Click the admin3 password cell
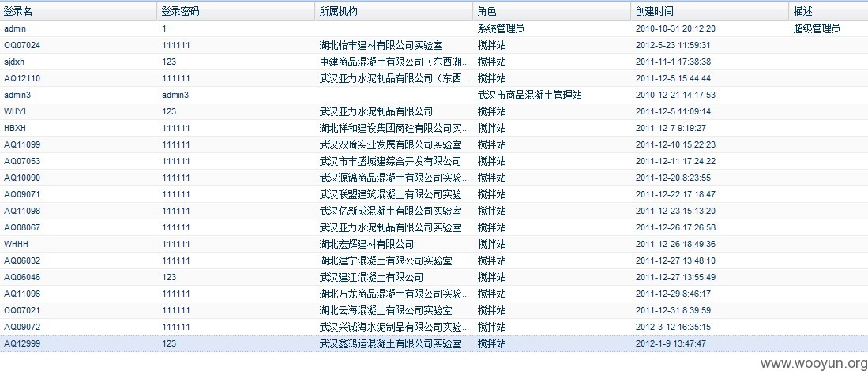This screenshot has width=868, height=371. (175, 95)
